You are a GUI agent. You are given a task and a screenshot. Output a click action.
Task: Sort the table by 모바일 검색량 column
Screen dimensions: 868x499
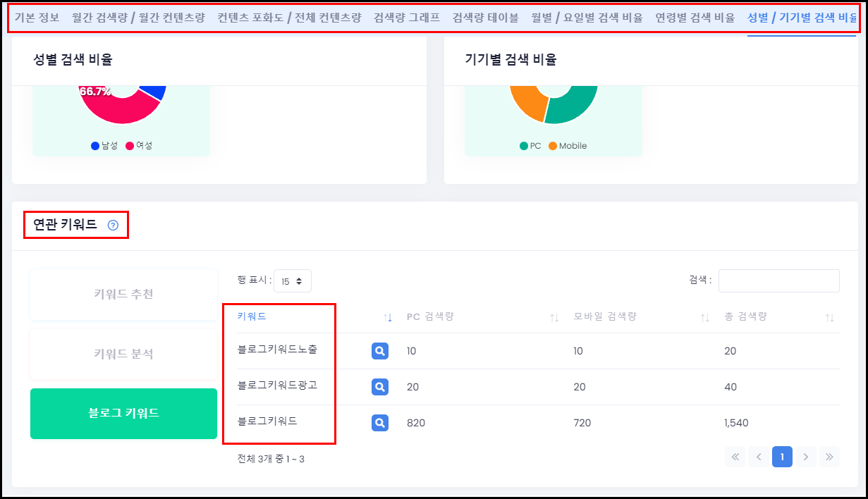[x=704, y=317]
